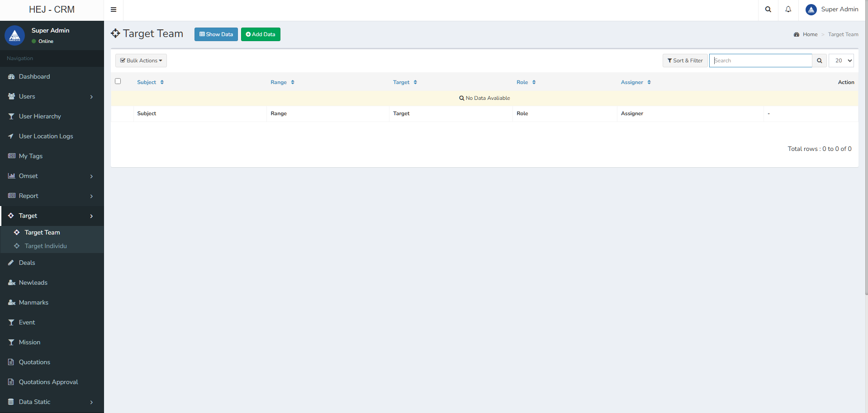Click the User Hierarchy filter icon
The height and width of the screenshot is (413, 868).
[11, 117]
